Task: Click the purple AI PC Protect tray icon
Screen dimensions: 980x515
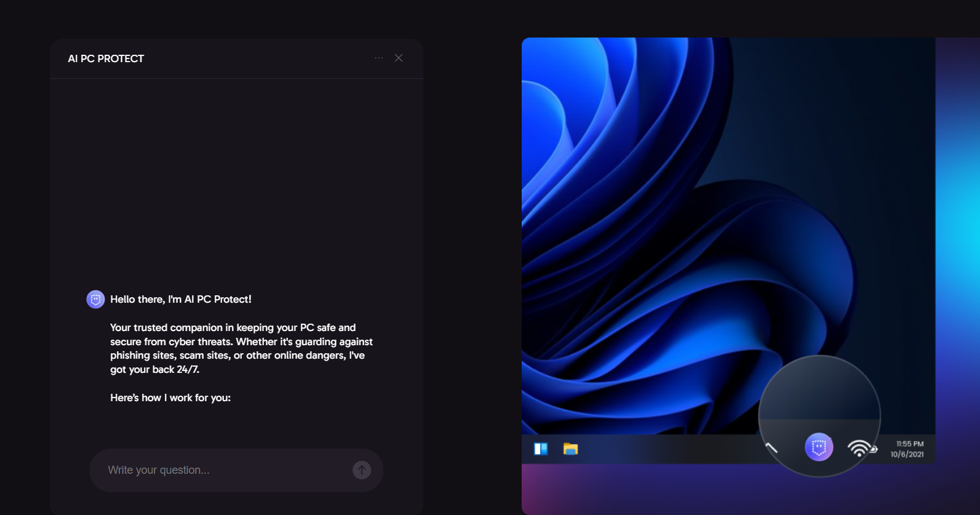Action: (x=819, y=447)
